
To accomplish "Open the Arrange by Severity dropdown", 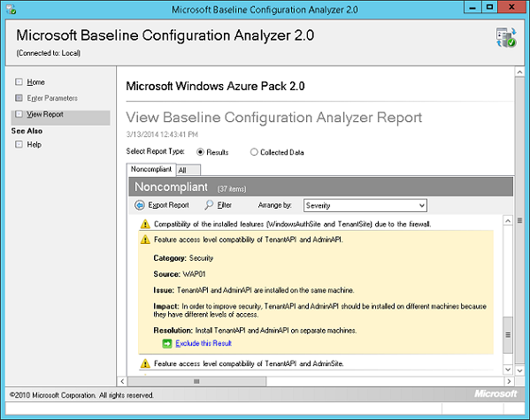I will click(x=365, y=205).
